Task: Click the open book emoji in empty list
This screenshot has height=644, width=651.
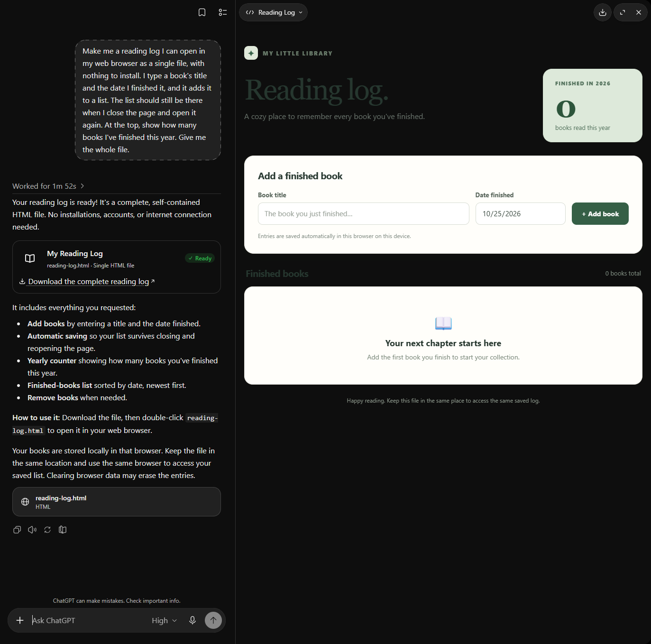Action: pyautogui.click(x=443, y=323)
